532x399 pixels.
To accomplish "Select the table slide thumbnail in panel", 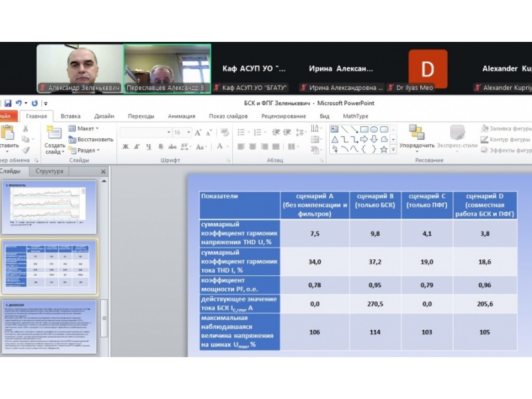I will point(51,266).
